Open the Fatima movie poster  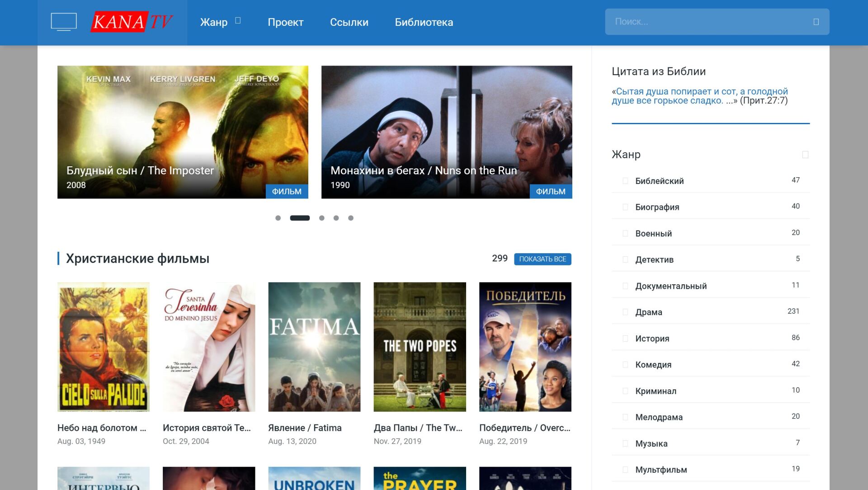[x=314, y=347]
